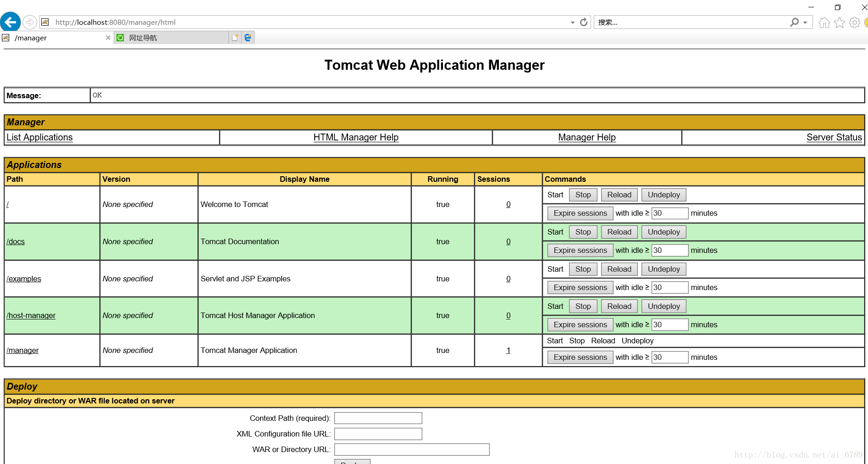Click session count 1 for /manager
This screenshot has width=868, height=464.
coord(508,350)
